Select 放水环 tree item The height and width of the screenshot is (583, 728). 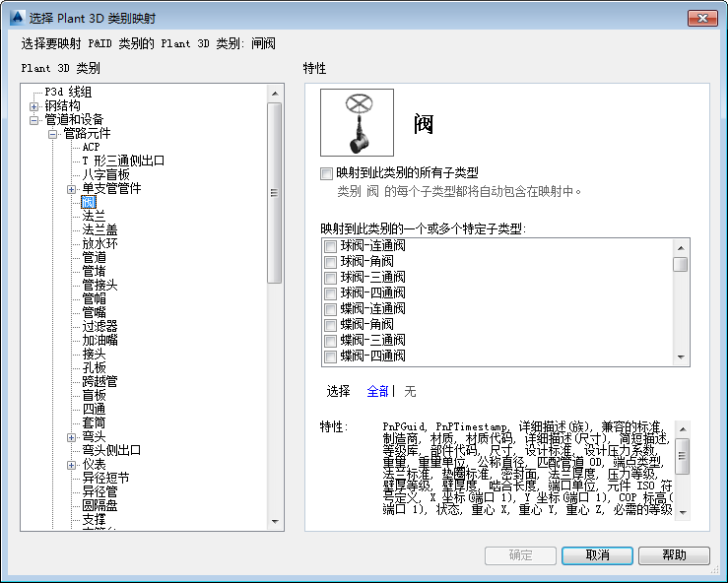tap(99, 243)
